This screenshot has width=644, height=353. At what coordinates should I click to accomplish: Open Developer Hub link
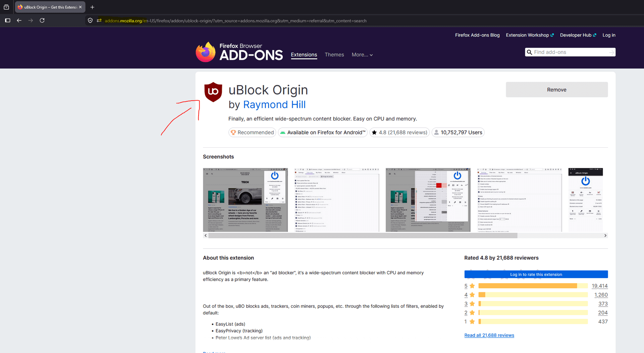point(578,35)
